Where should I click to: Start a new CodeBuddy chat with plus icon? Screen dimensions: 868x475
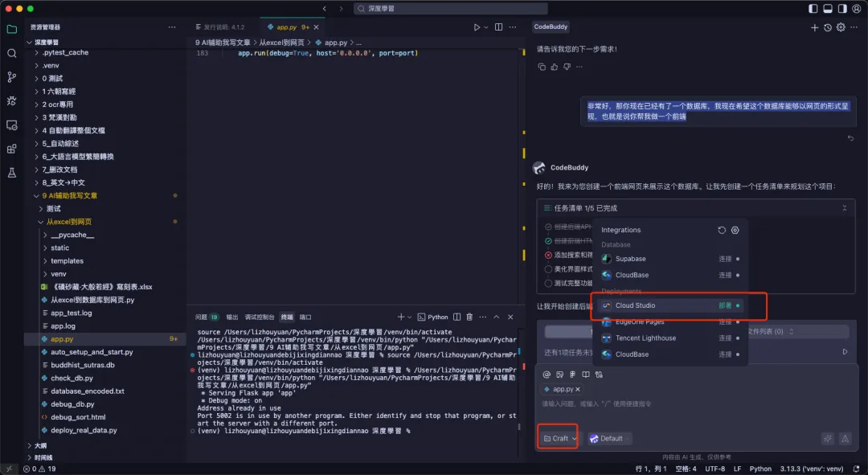pos(814,27)
